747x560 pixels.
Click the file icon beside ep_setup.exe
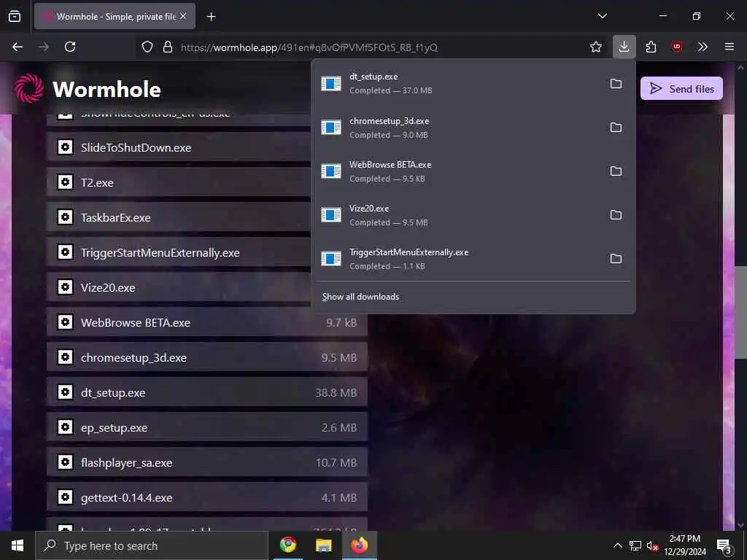pos(65,427)
